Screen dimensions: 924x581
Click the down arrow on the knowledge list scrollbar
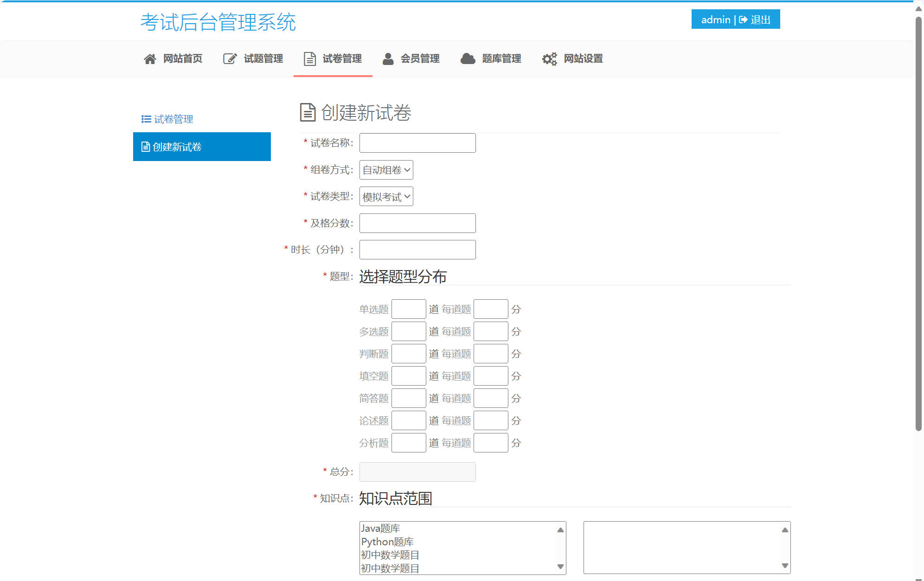(x=559, y=567)
